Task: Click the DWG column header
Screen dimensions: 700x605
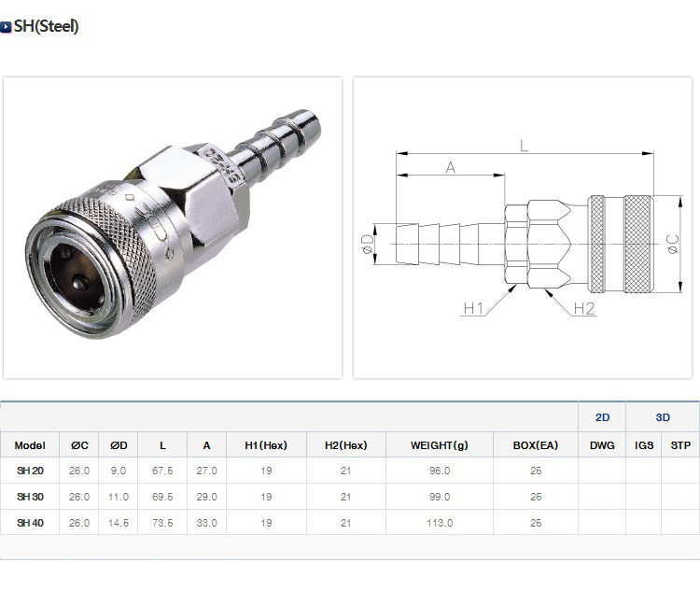Action: tap(602, 445)
